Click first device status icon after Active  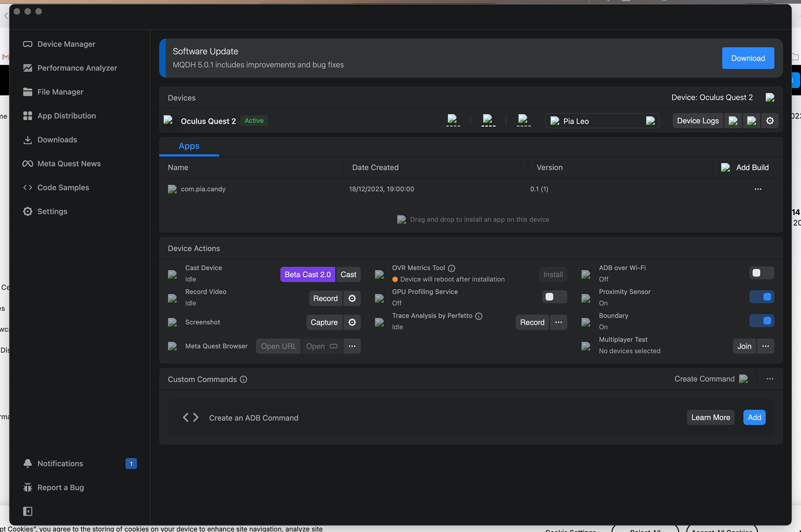(453, 121)
